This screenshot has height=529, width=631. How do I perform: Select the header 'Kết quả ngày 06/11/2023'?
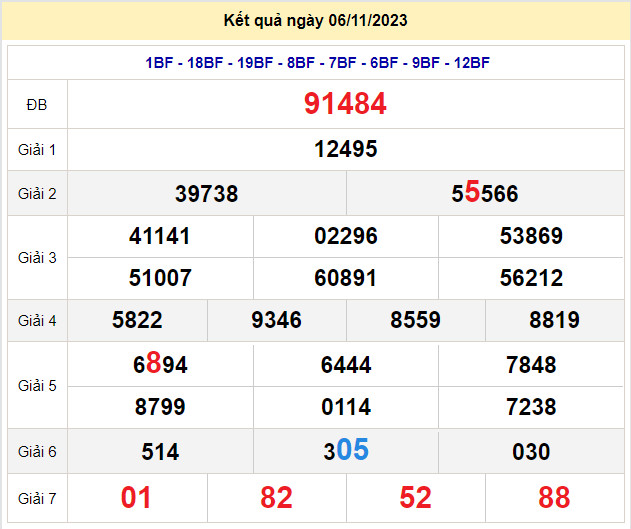tap(316, 20)
